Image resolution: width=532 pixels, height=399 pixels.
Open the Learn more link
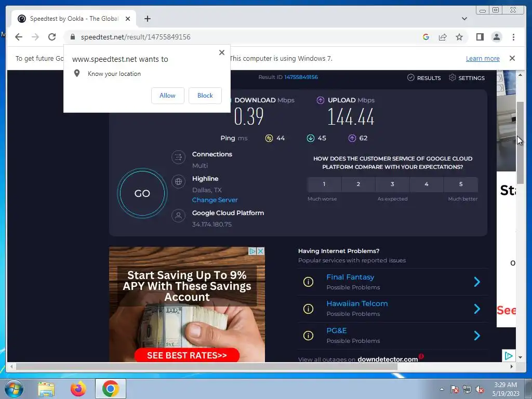coord(483,58)
